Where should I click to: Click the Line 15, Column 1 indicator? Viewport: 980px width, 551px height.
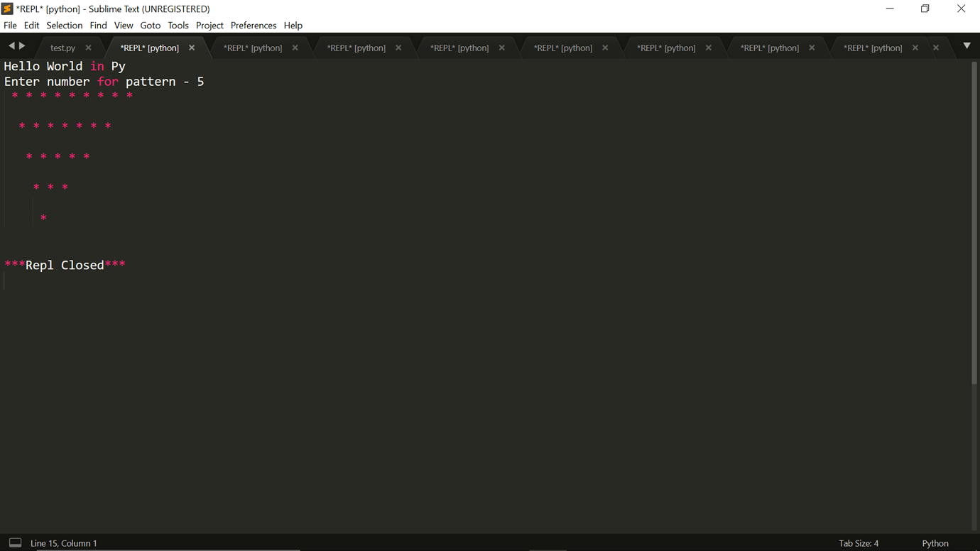pos(64,542)
